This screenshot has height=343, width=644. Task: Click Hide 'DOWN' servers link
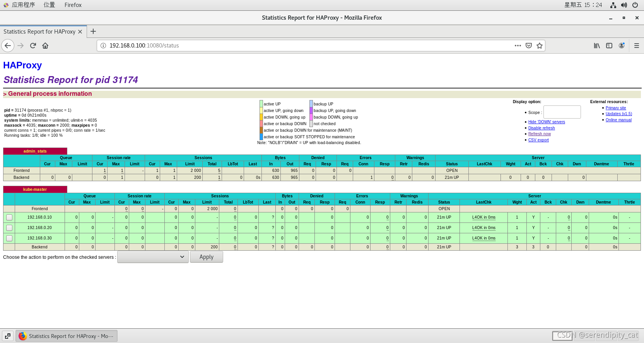(547, 122)
